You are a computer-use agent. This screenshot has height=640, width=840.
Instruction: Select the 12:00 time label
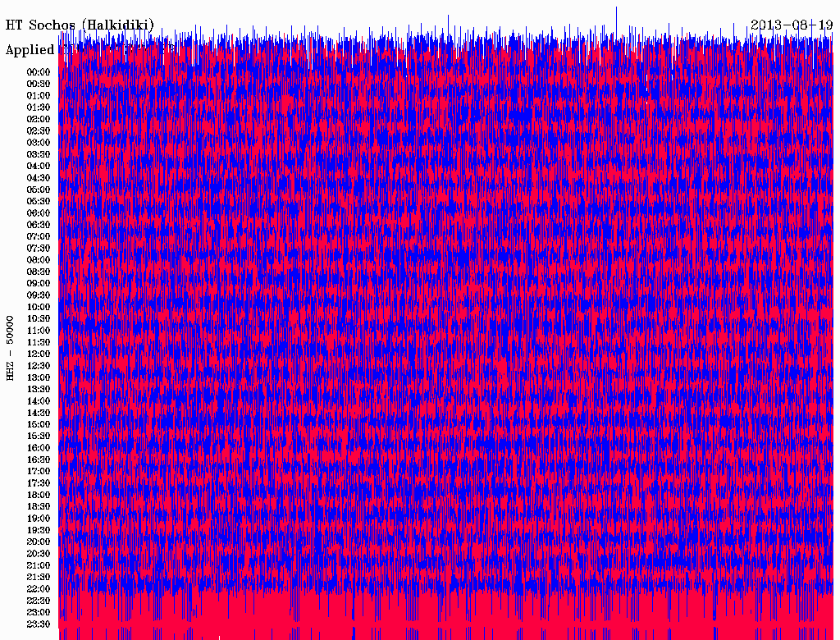(x=38, y=354)
